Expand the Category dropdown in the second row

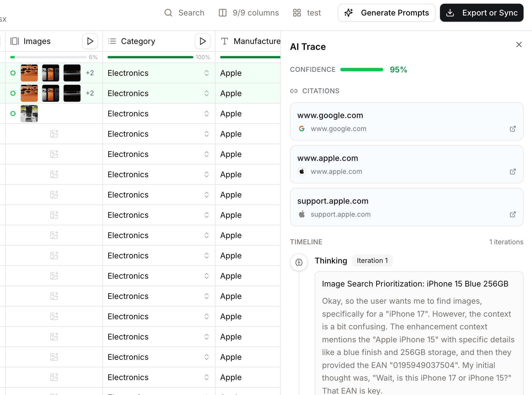click(207, 93)
